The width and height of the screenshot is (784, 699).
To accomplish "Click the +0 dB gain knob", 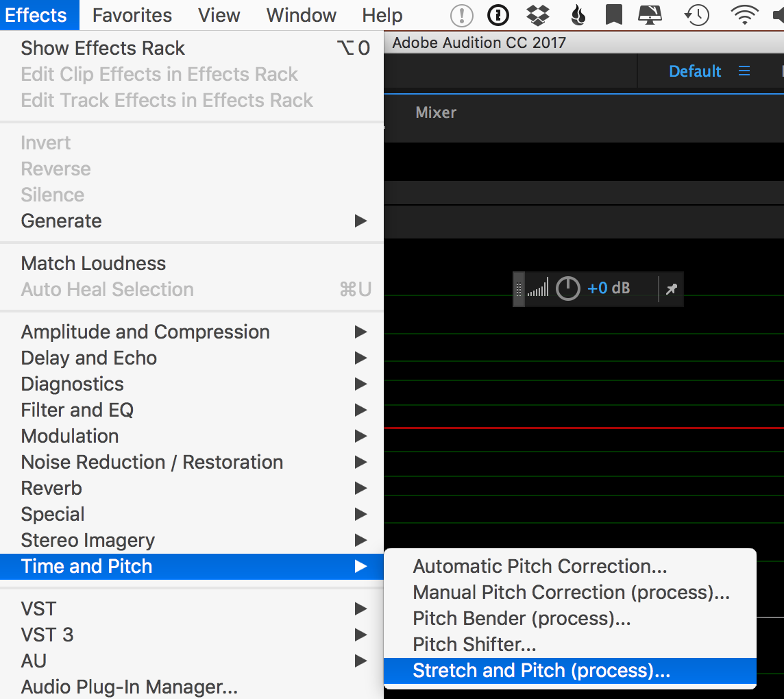I will pos(567,288).
